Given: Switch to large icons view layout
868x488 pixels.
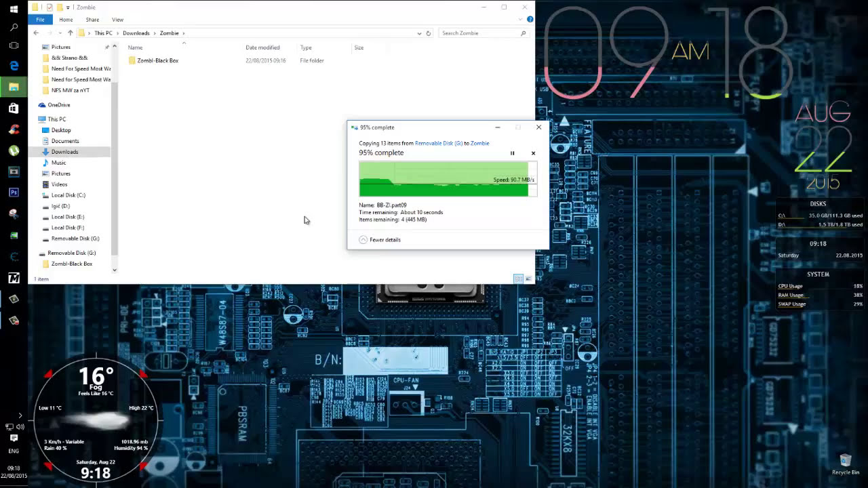Looking at the screenshot, I should click(529, 279).
